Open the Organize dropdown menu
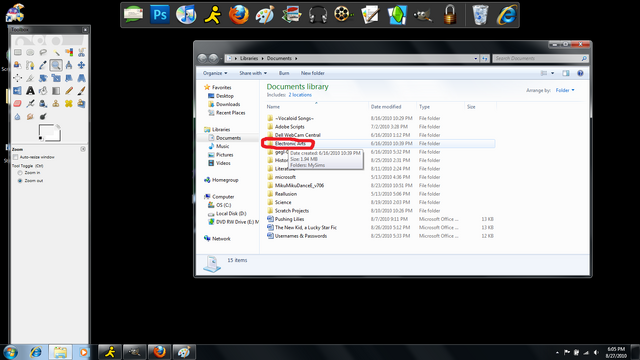640x360 pixels. 215,73
